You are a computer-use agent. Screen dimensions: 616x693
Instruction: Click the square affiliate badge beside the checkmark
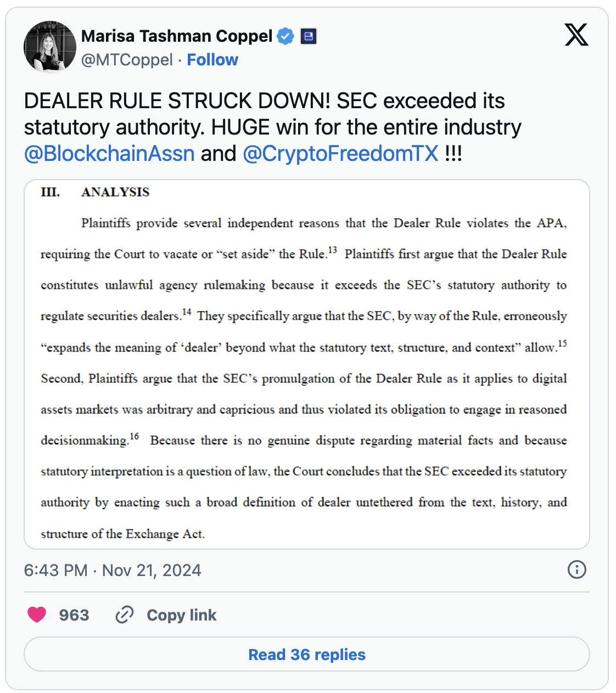pos(308,35)
